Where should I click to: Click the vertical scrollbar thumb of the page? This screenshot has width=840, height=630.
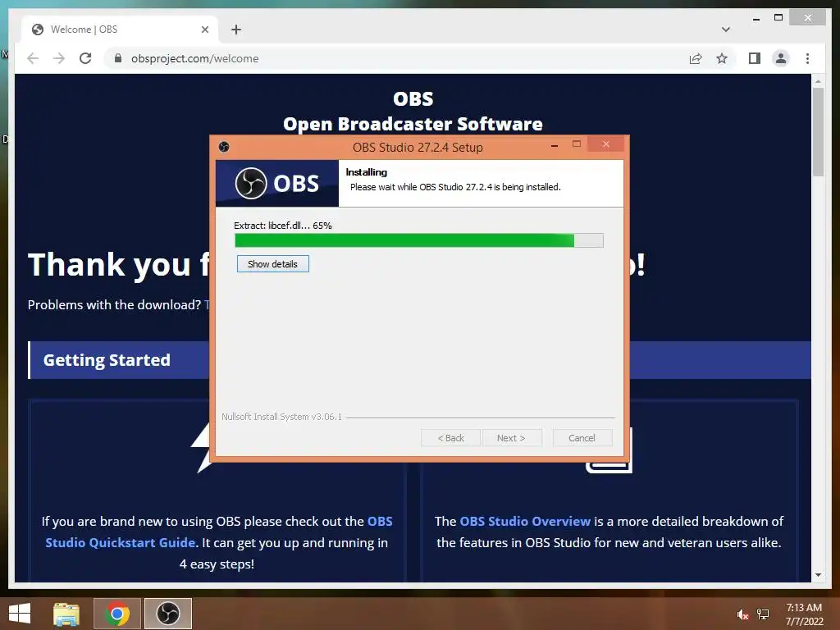[818, 132]
